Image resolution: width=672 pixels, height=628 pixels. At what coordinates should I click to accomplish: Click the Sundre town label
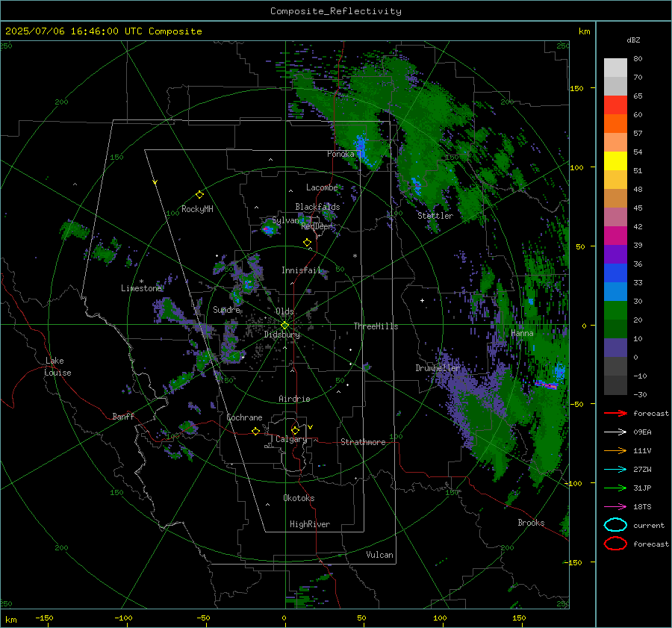(226, 309)
